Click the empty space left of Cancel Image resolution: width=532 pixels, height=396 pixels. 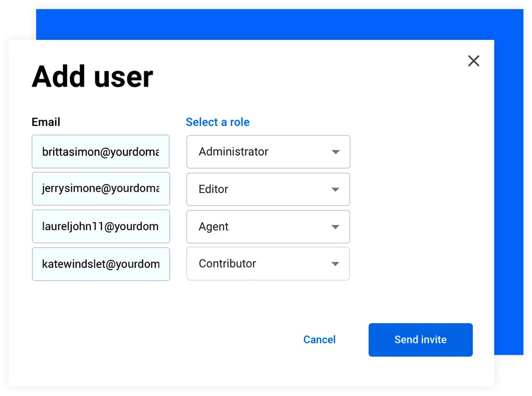(160, 340)
